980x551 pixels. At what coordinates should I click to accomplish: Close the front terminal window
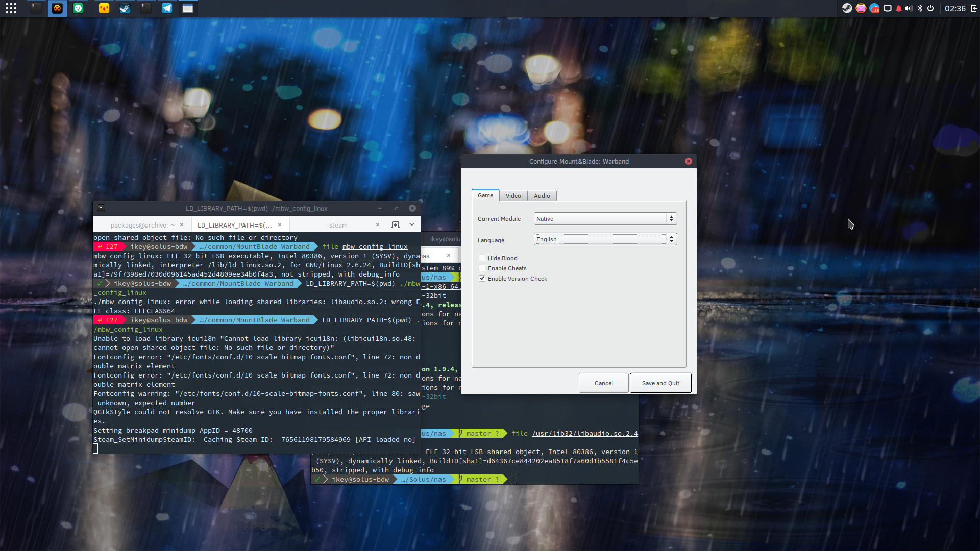pyautogui.click(x=412, y=208)
